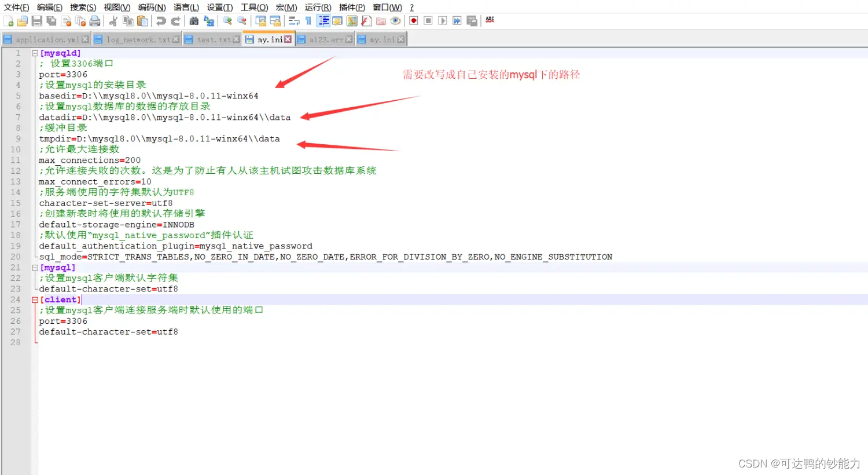The image size is (868, 475).
Task: Click the Print toolbar icon
Action: tap(95, 21)
